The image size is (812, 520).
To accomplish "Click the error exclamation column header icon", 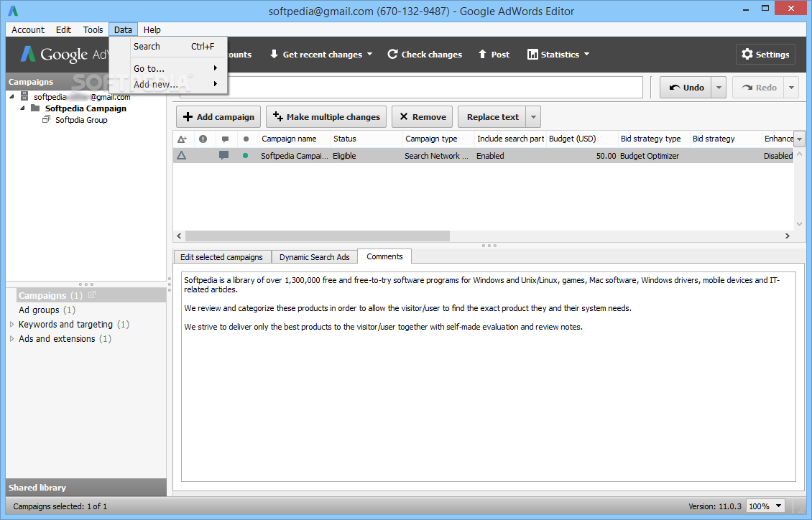I will pyautogui.click(x=203, y=139).
